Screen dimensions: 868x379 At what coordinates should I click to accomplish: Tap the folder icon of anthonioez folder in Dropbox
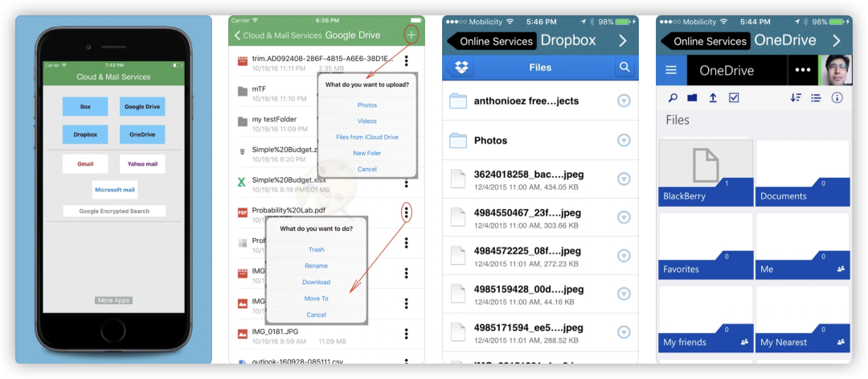458,101
